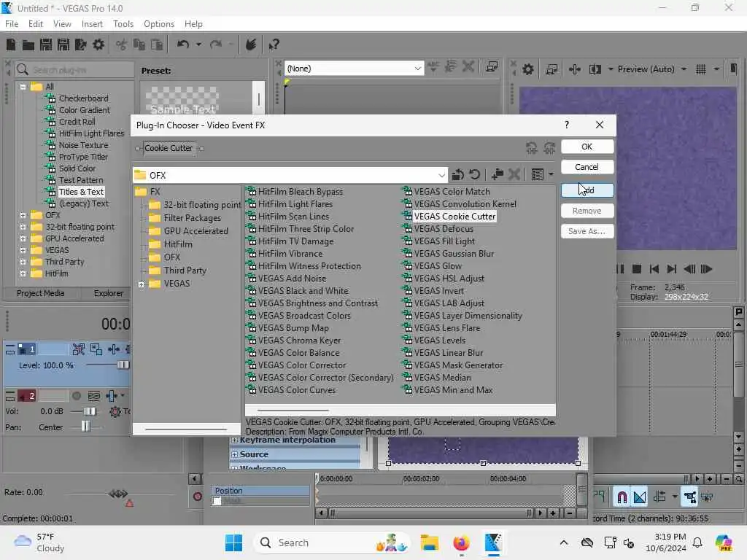Screen dimensions: 747x560
Task: Open project Properties gear icon
Action: (98, 44)
